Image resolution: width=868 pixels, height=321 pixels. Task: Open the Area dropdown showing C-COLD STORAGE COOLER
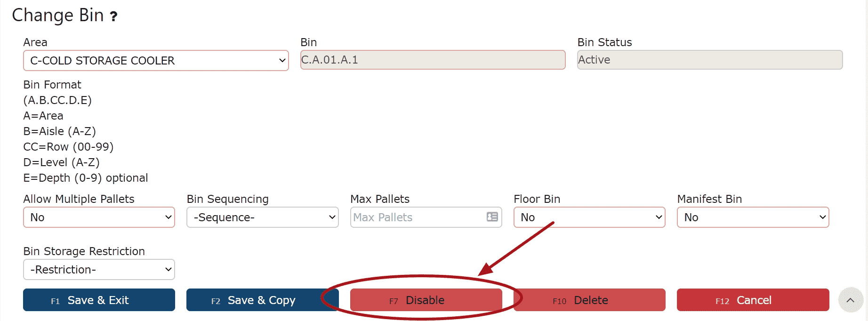click(x=156, y=61)
